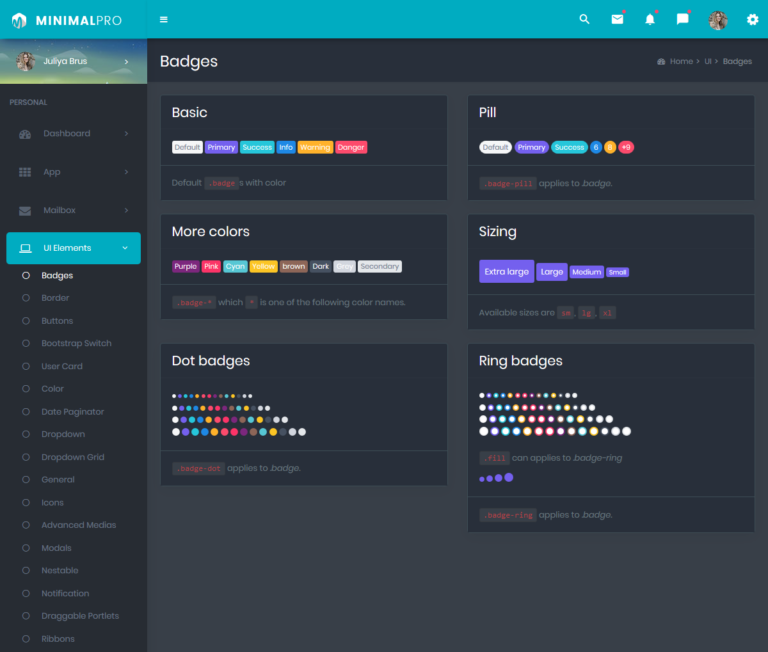The width and height of the screenshot is (768, 652).
Task: Click the MinimalPro logo icon
Action: [19, 21]
